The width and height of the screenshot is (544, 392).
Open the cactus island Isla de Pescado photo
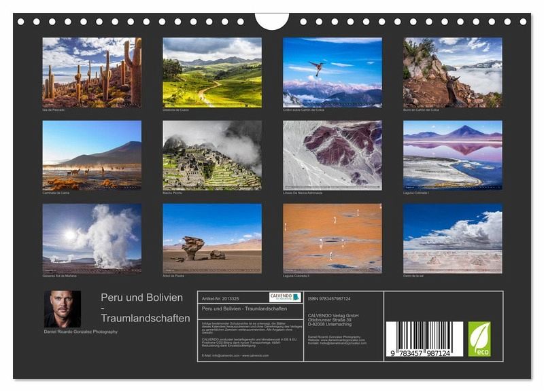pos(92,73)
